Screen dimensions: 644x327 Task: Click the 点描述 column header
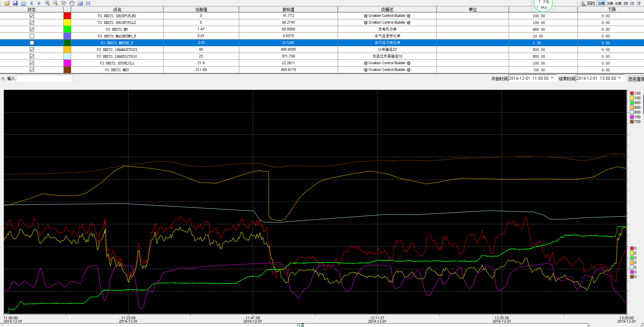pyautogui.click(x=387, y=9)
